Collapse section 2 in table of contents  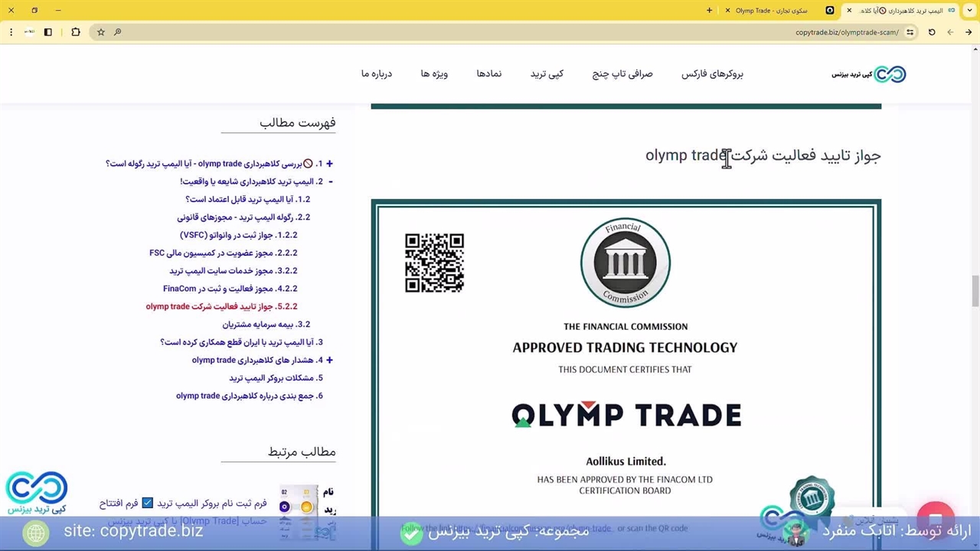coord(330,181)
